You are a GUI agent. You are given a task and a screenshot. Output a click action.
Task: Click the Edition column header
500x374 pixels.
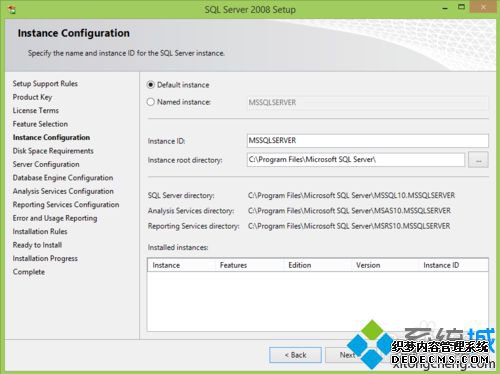[300, 265]
